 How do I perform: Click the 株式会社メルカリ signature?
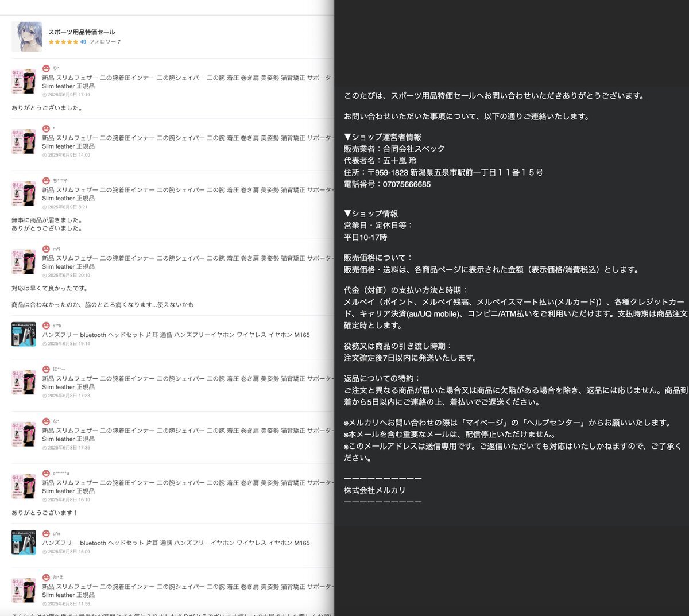coord(374,490)
